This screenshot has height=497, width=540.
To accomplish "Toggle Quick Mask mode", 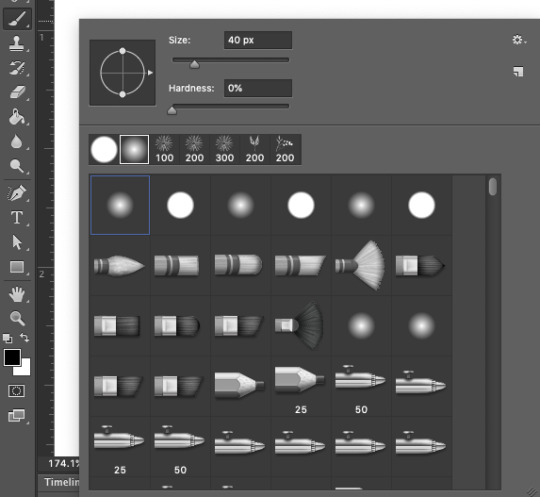I will pos(16,391).
